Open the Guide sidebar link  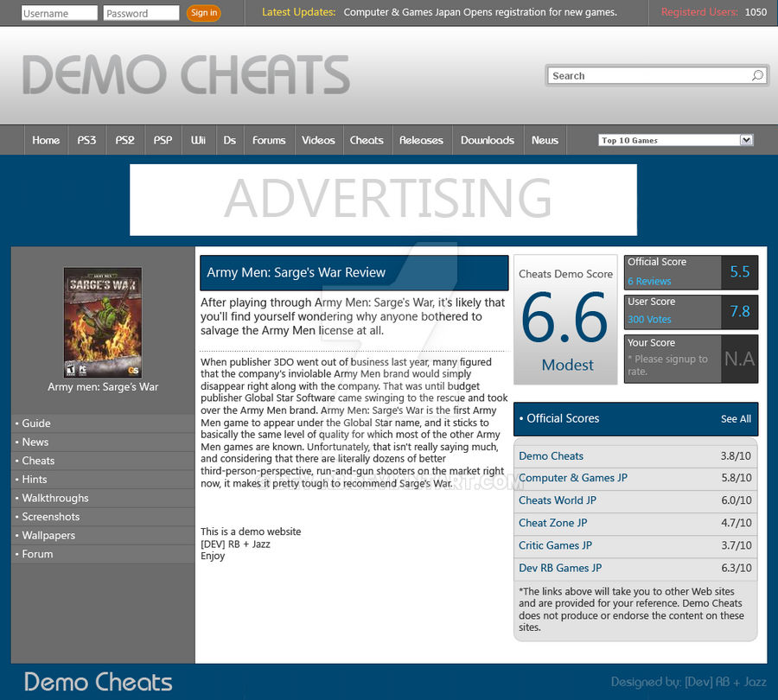[x=103, y=423]
